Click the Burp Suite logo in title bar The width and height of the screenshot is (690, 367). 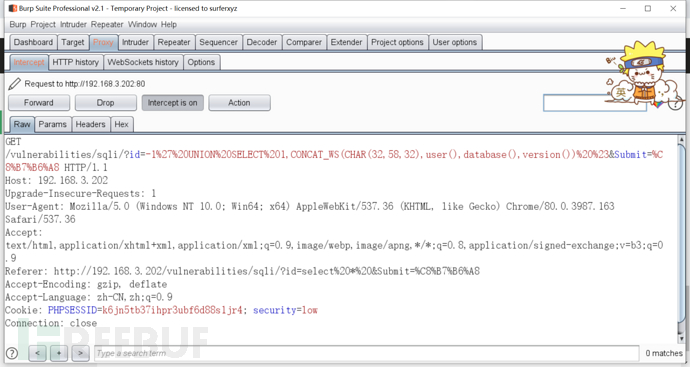[13, 8]
